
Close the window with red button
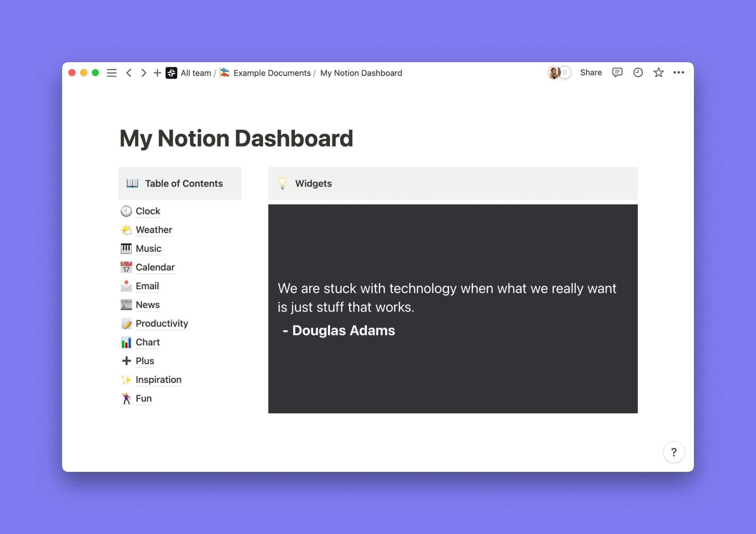click(72, 73)
